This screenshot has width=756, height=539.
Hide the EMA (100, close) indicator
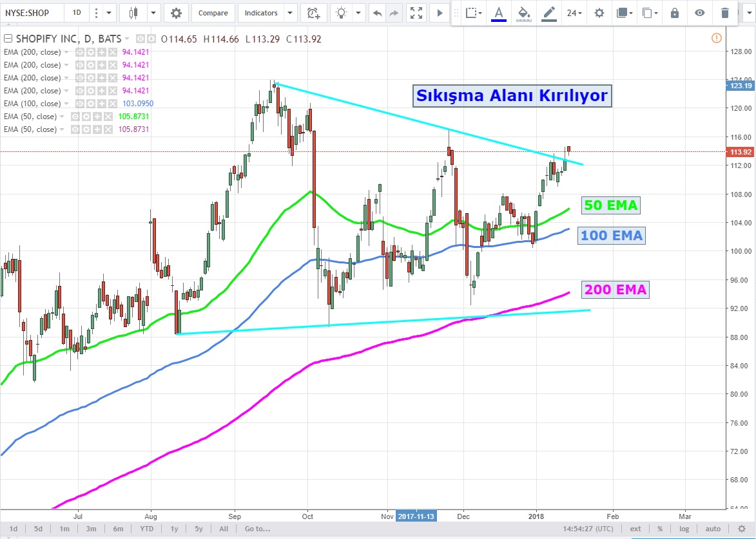pyautogui.click(x=80, y=104)
